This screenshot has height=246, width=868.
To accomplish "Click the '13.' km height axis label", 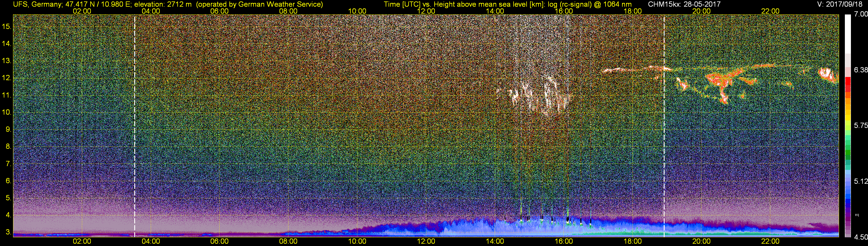I will coord(6,61).
